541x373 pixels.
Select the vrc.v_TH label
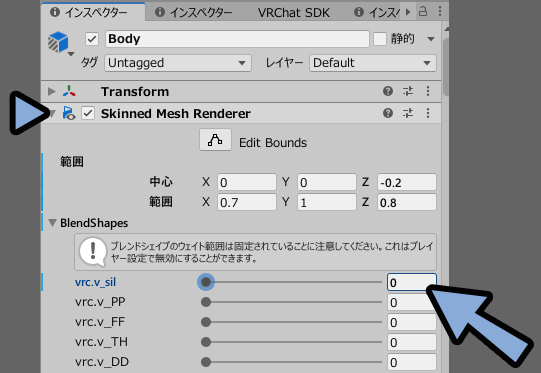[x=101, y=342]
